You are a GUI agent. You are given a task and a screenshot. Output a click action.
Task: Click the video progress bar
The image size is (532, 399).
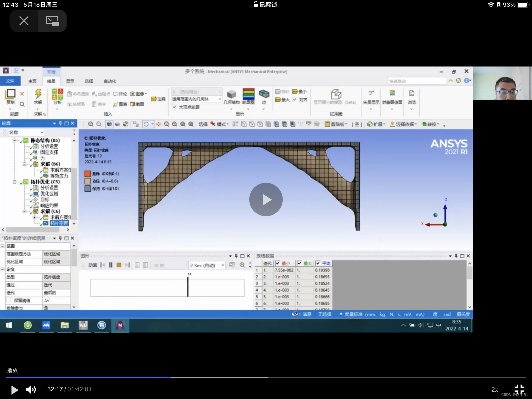point(266,377)
